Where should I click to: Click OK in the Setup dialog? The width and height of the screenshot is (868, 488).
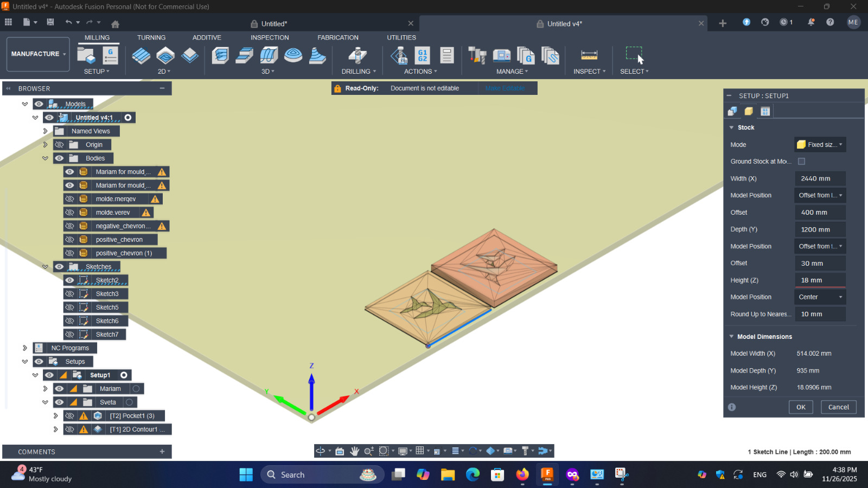tap(801, 407)
